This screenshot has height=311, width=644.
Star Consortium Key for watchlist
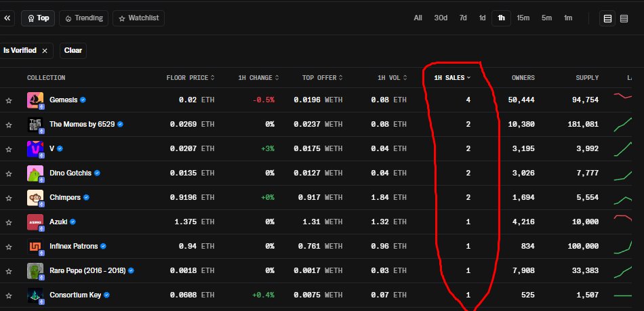point(9,295)
